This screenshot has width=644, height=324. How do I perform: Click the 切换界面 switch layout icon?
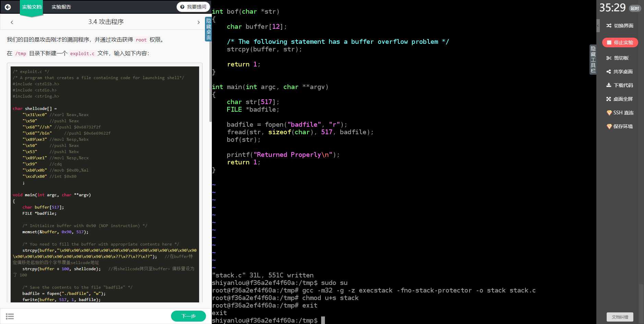[x=609, y=26]
